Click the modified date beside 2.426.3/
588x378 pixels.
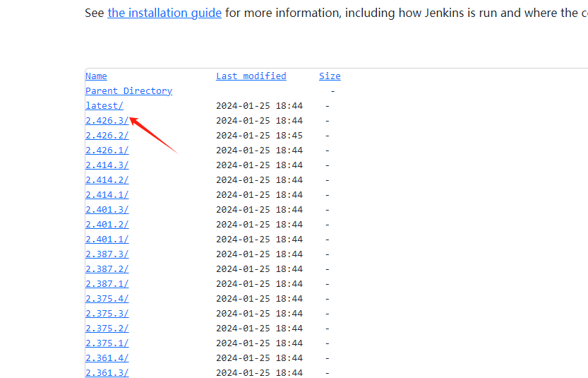tap(259, 121)
